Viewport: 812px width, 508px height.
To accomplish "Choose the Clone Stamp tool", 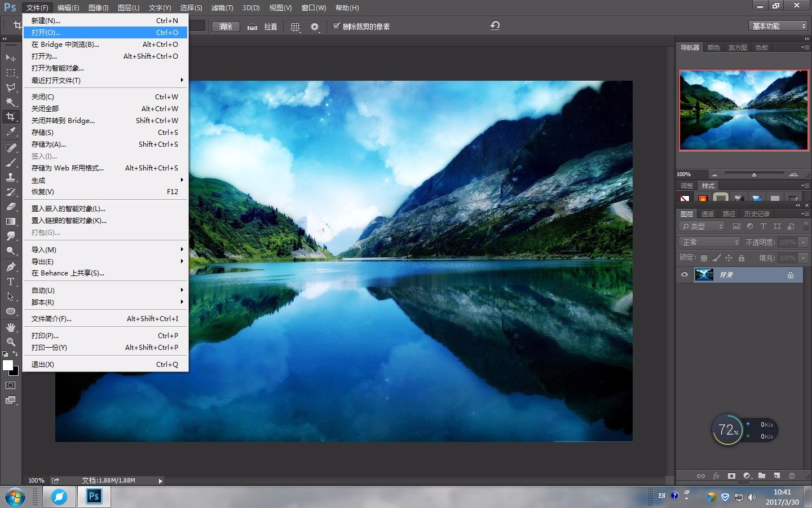I will (x=10, y=177).
